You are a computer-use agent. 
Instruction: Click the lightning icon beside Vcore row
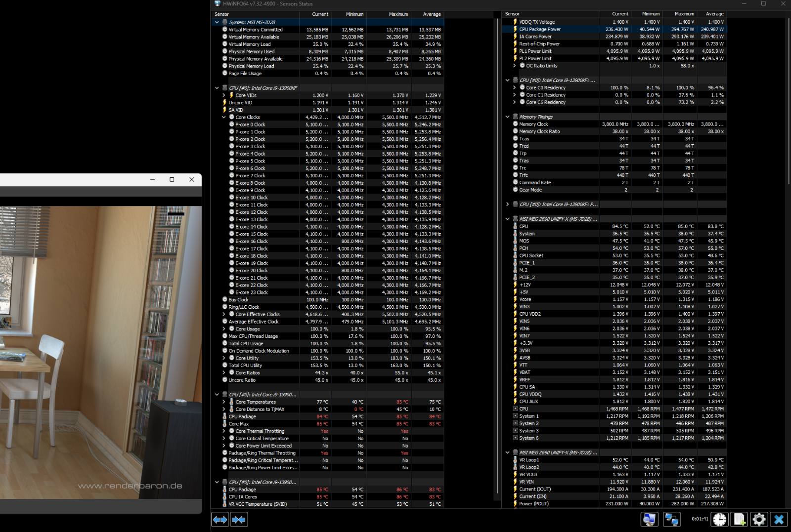coord(515,299)
